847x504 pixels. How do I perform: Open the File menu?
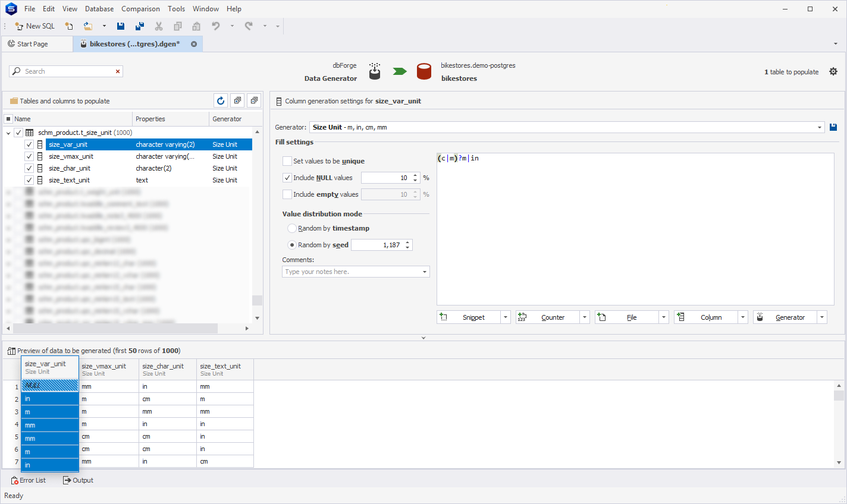point(30,9)
